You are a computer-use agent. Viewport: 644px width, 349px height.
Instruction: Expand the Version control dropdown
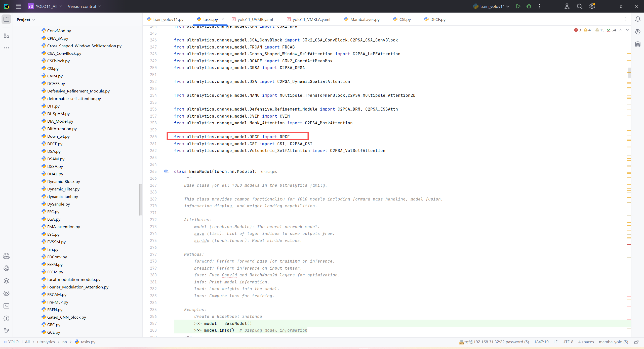pyautogui.click(x=84, y=6)
